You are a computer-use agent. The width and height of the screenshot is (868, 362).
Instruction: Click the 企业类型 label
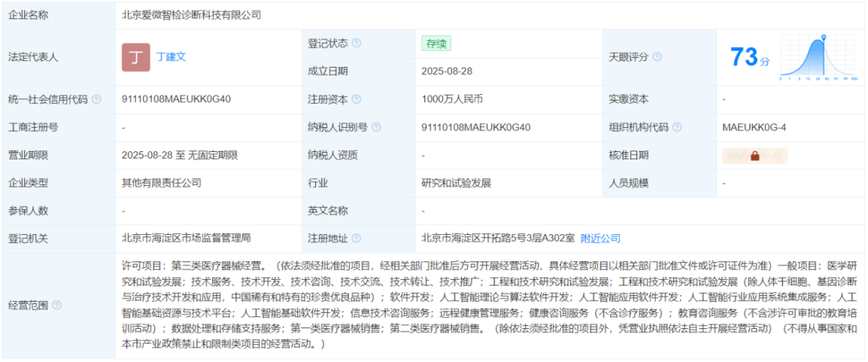[28, 183]
